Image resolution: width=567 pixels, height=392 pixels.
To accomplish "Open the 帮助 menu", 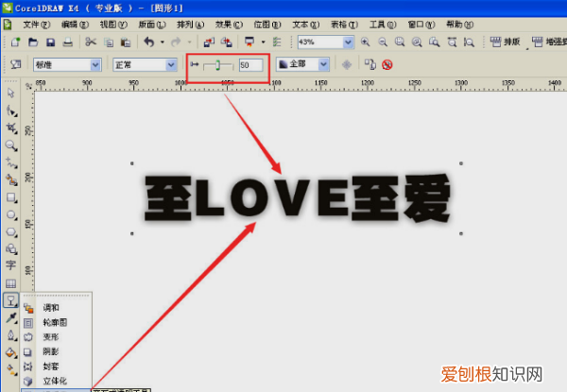I will click(x=459, y=25).
